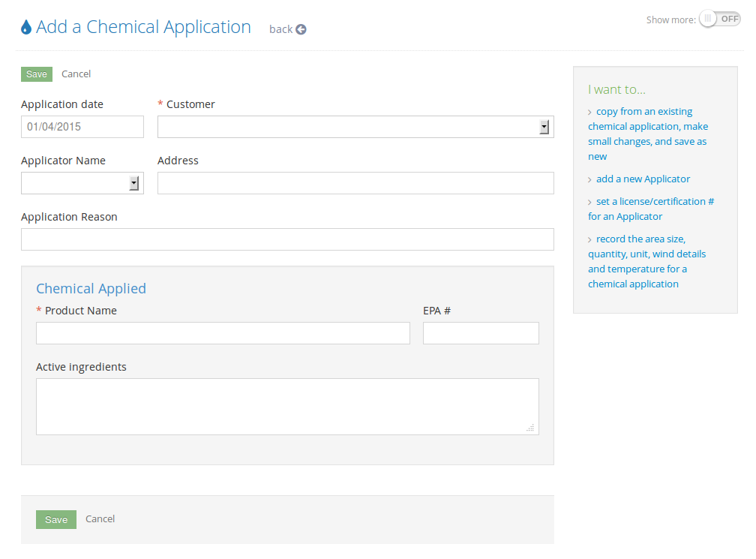Focus the Application Reason field

[x=287, y=239]
